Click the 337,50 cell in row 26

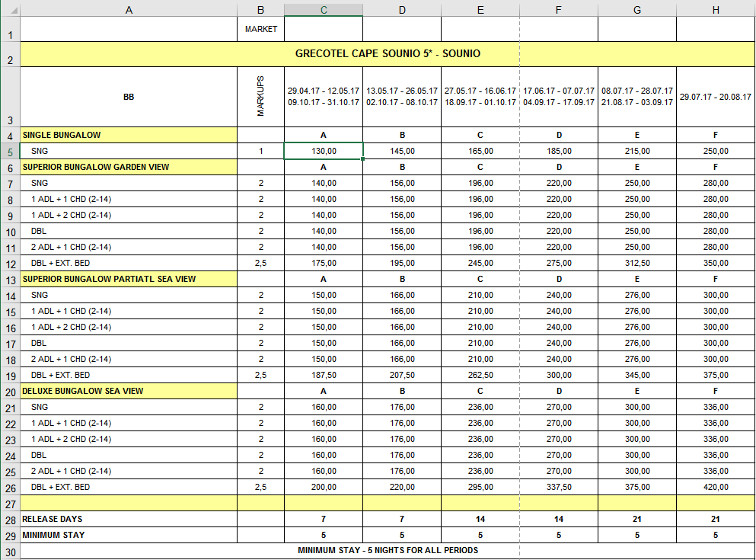pos(559,487)
